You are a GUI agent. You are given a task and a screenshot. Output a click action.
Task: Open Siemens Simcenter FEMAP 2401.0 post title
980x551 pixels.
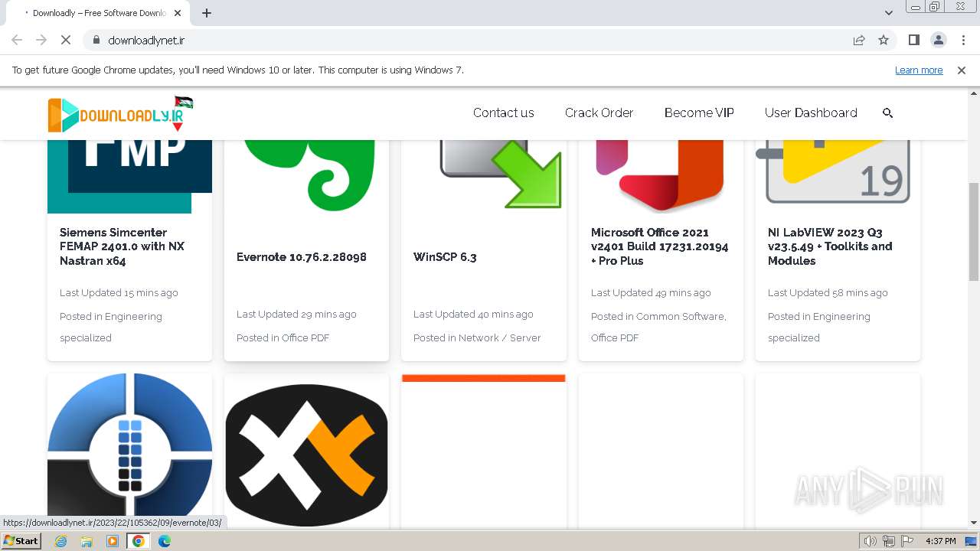click(122, 246)
